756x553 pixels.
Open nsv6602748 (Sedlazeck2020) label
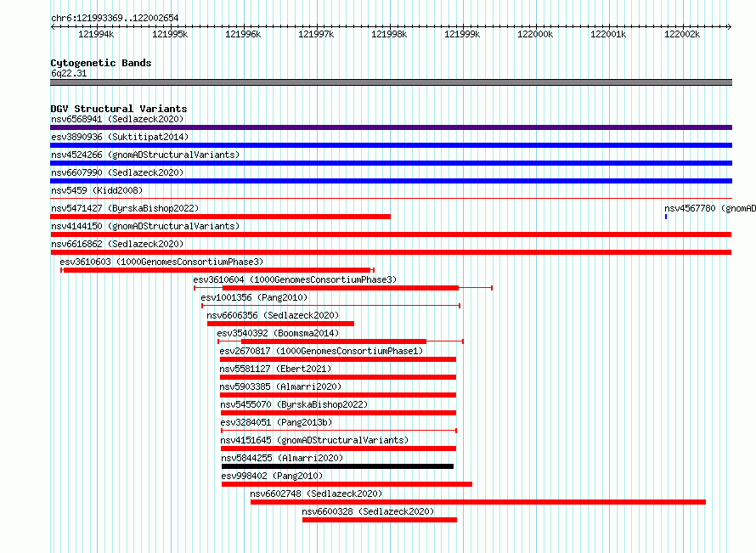(316, 494)
